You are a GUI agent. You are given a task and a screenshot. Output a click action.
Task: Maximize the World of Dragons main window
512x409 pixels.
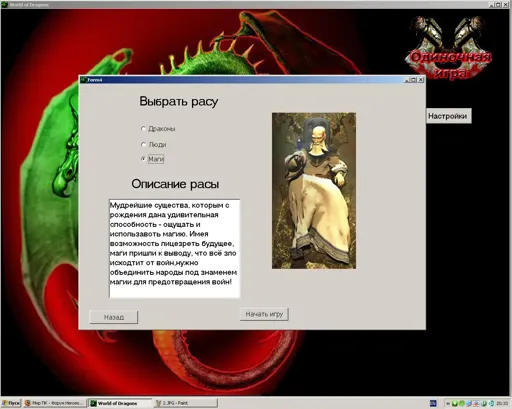coord(499,5)
